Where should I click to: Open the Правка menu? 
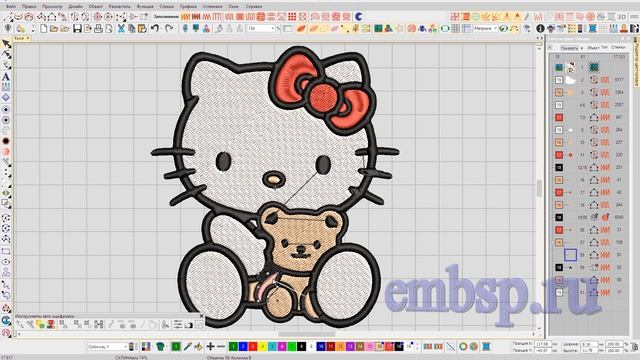coord(29,7)
